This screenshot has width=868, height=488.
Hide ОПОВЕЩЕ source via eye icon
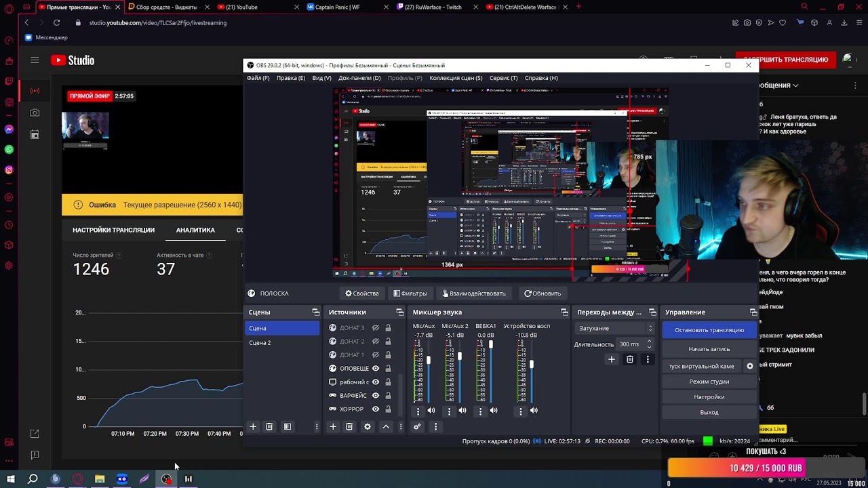click(x=376, y=369)
